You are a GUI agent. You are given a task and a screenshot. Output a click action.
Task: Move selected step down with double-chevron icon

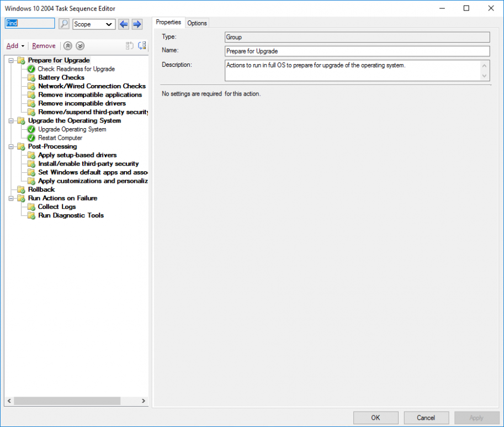coord(80,46)
